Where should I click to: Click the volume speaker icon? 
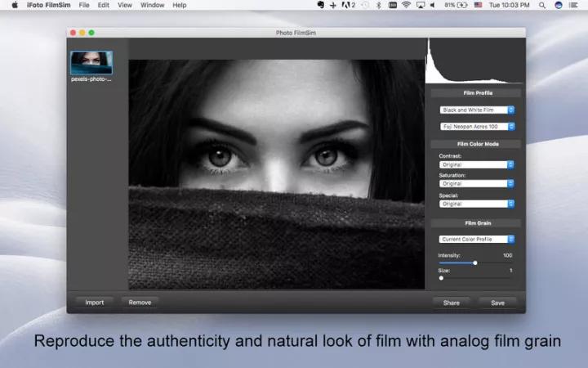(x=432, y=5)
